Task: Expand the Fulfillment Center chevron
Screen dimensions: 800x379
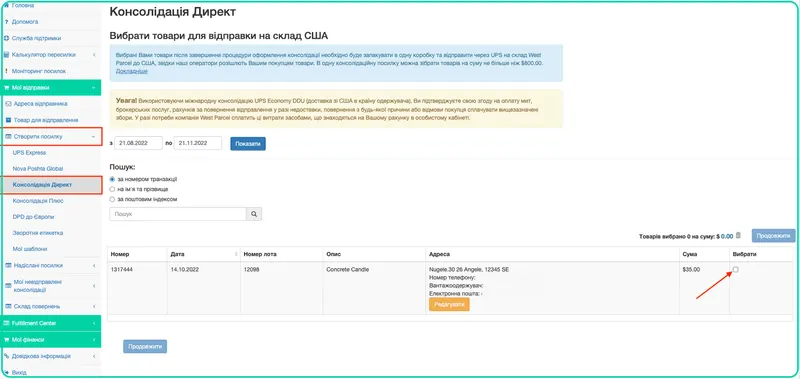Action: pyautogui.click(x=94, y=323)
